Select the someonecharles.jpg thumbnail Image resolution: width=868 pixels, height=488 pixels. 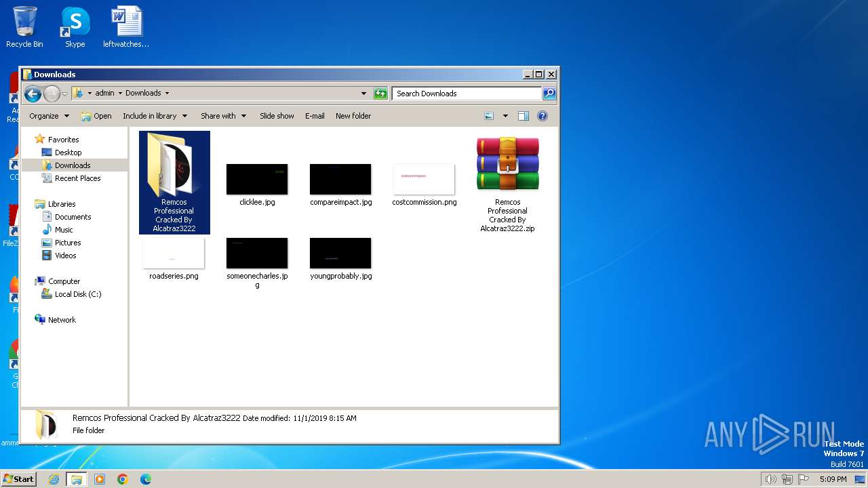(x=257, y=253)
